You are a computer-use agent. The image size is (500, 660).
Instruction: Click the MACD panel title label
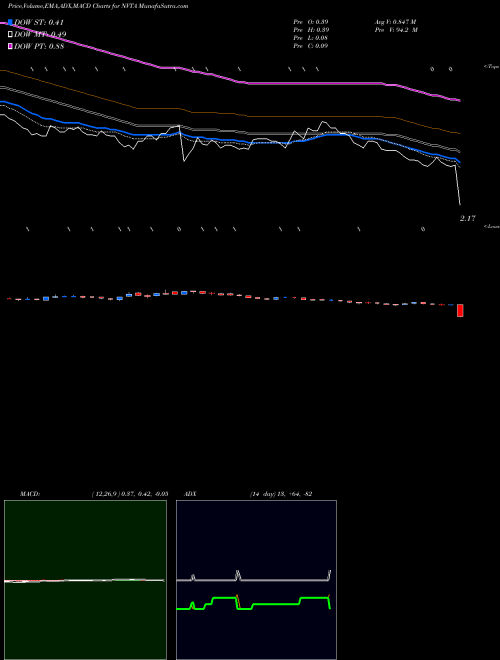(x=30, y=494)
